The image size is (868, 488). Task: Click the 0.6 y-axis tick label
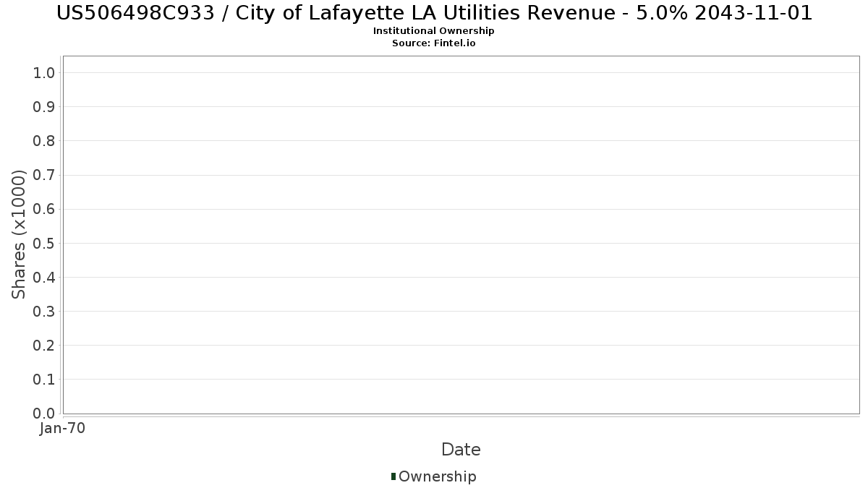44,209
